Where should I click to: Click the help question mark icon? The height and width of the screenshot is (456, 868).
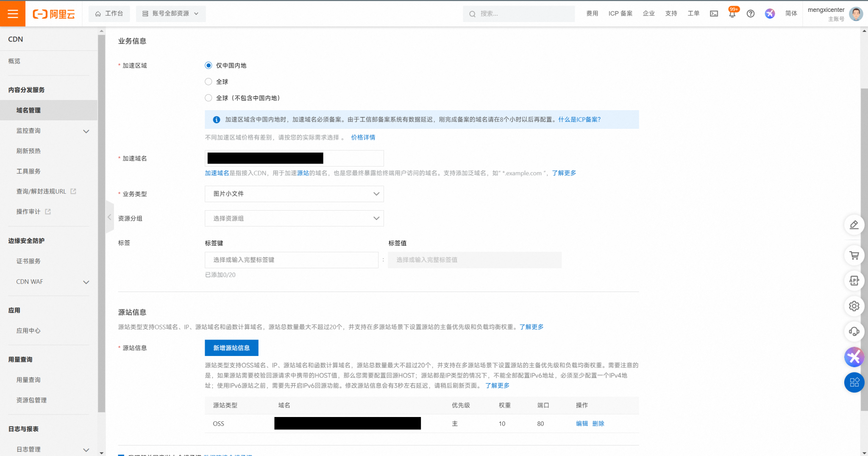pyautogui.click(x=750, y=14)
